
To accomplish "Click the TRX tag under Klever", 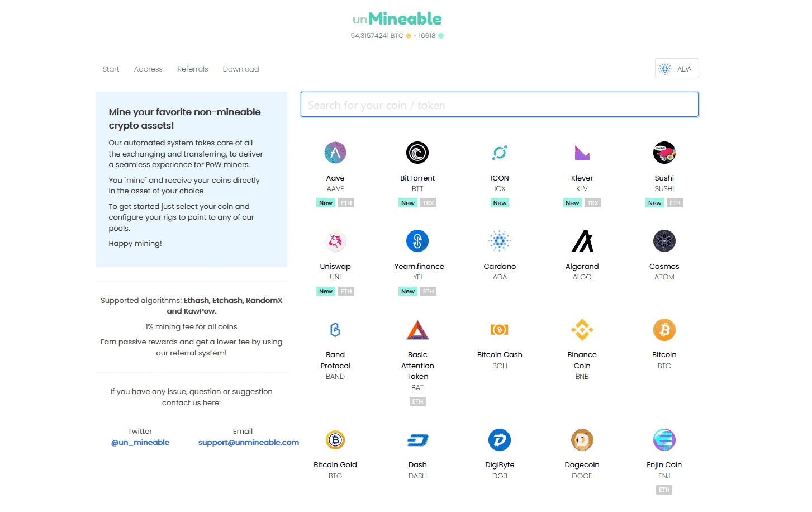I will [593, 203].
